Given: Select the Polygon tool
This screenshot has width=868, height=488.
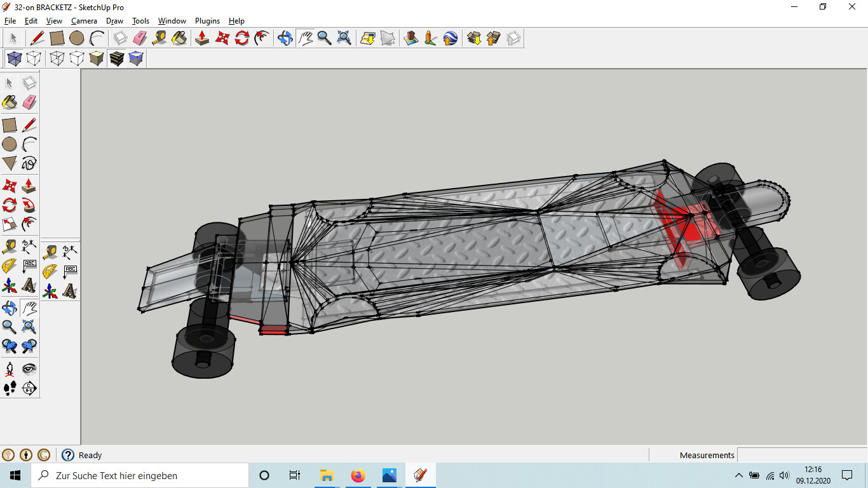Looking at the screenshot, I should [10, 163].
